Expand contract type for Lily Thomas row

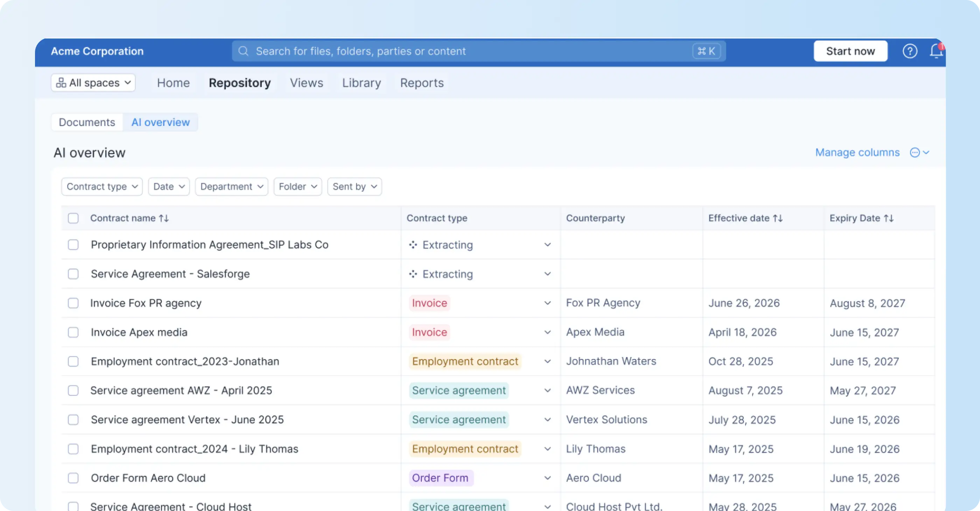pos(547,449)
